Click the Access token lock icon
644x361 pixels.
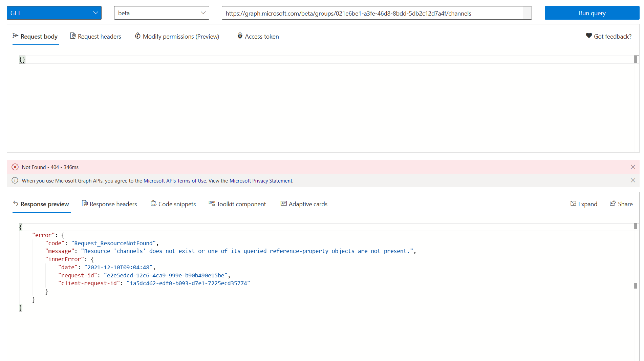pos(240,36)
